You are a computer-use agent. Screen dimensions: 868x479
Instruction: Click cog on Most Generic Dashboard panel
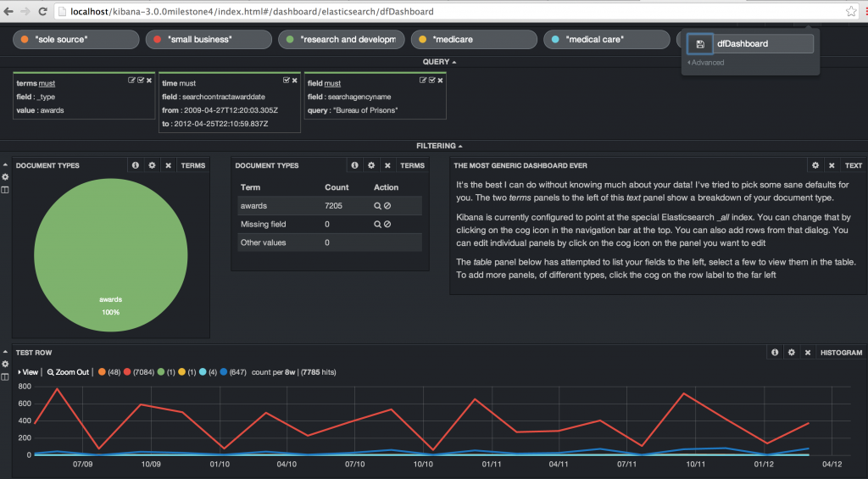click(815, 166)
